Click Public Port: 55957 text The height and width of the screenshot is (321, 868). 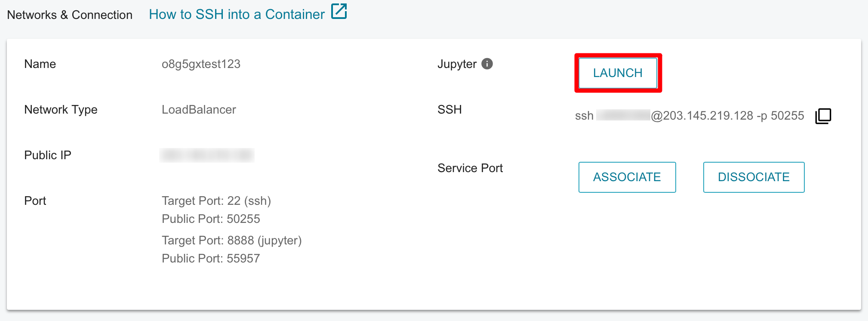211,259
